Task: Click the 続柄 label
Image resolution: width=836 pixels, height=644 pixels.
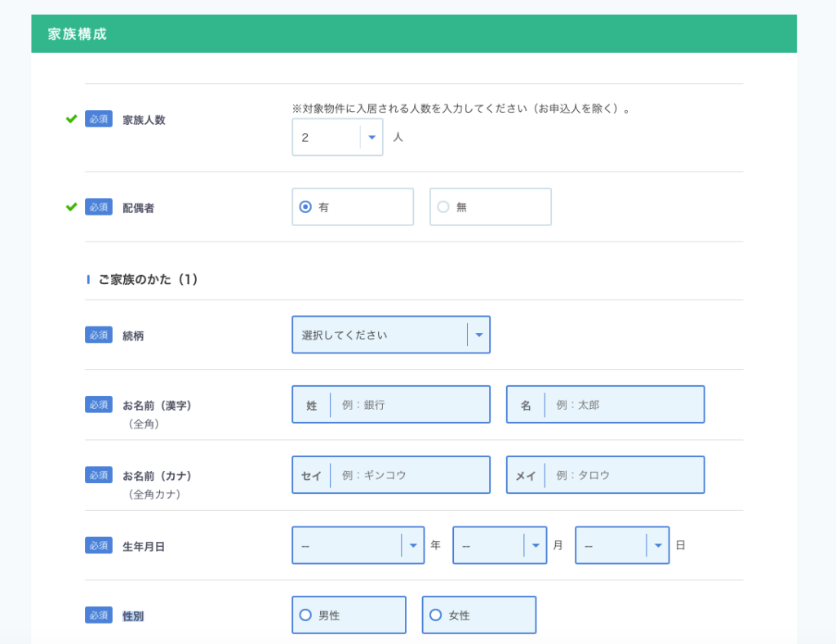Action: (x=133, y=335)
